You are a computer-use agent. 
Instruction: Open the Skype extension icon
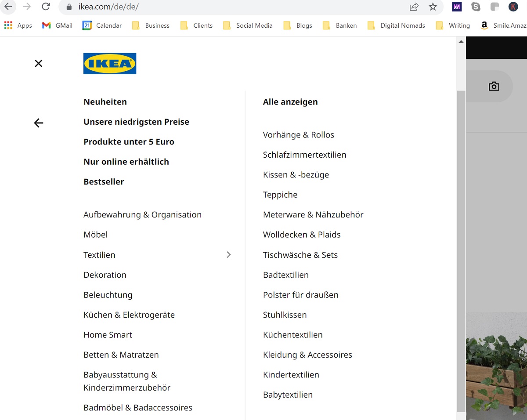[x=476, y=7]
